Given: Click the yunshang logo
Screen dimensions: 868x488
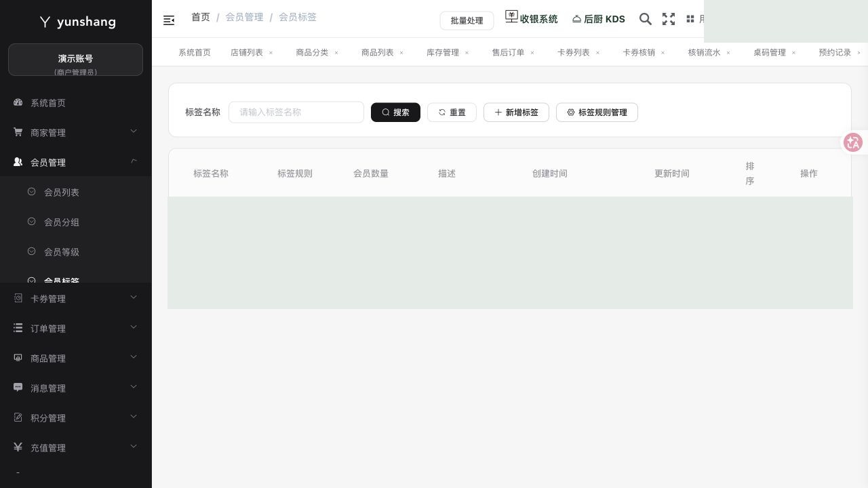Looking at the screenshot, I should (76, 22).
